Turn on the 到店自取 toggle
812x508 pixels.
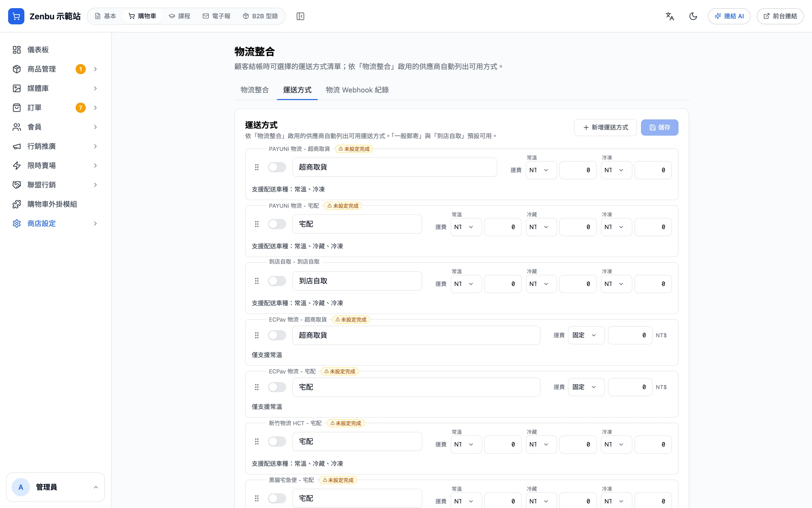click(277, 281)
